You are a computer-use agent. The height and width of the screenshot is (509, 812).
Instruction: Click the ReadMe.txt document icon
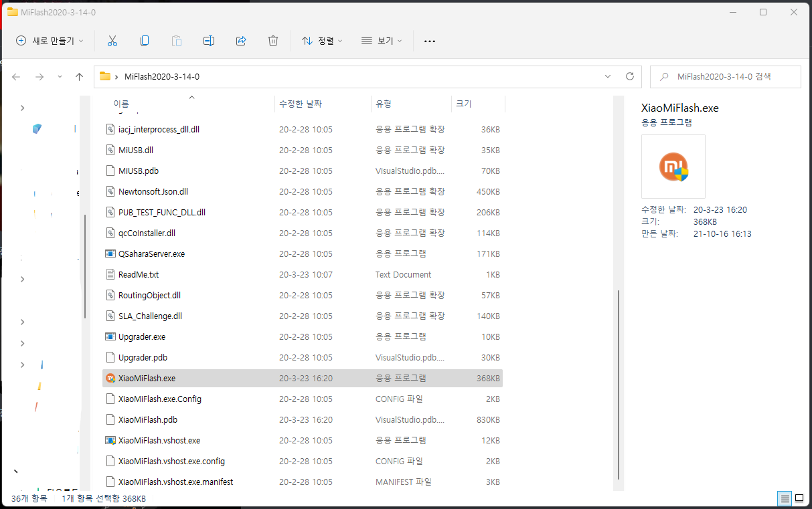click(111, 274)
